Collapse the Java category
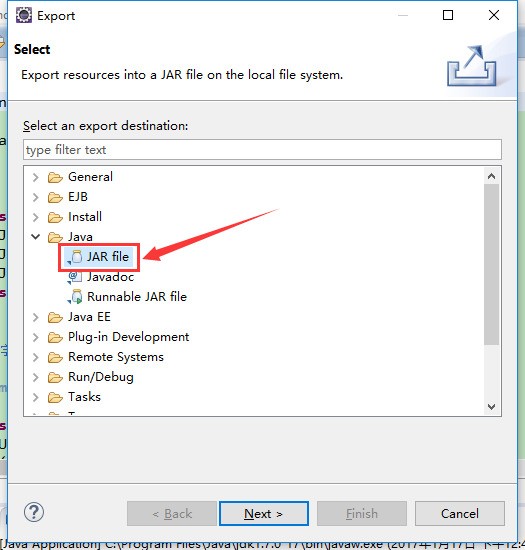This screenshot has width=525, height=550. click(x=35, y=237)
